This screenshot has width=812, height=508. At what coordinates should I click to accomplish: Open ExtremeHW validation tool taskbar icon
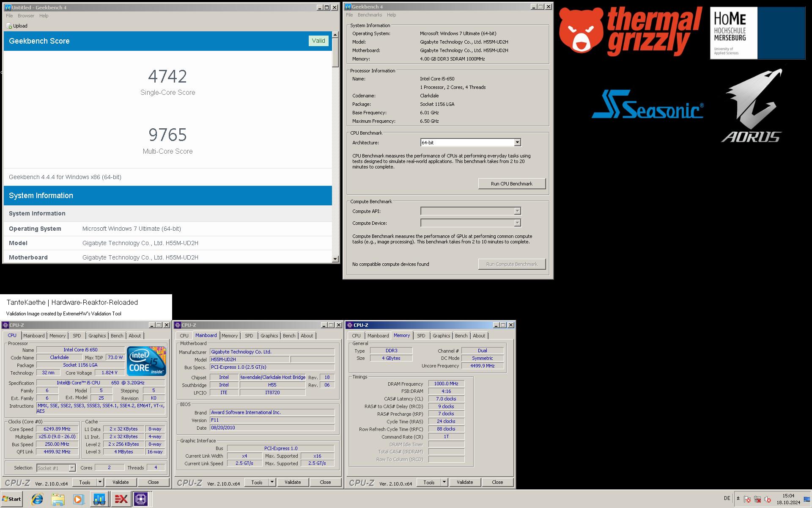[121, 499]
